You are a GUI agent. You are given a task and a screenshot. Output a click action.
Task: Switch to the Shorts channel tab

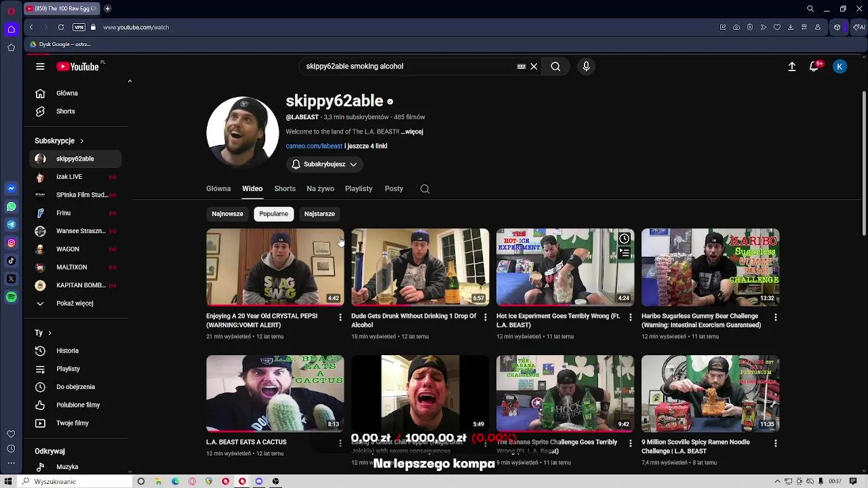coord(285,189)
